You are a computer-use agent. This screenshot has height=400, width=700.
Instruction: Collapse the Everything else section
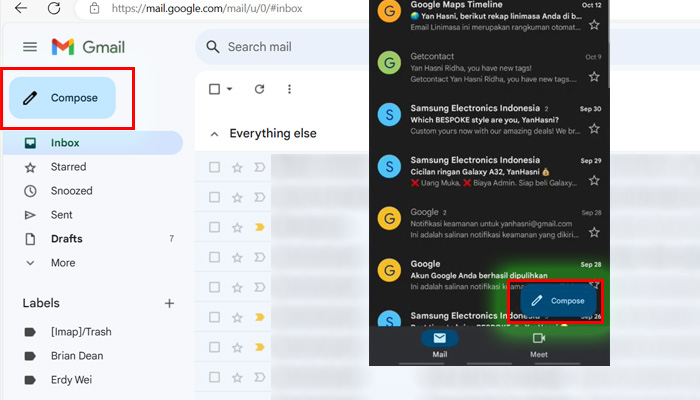point(212,133)
